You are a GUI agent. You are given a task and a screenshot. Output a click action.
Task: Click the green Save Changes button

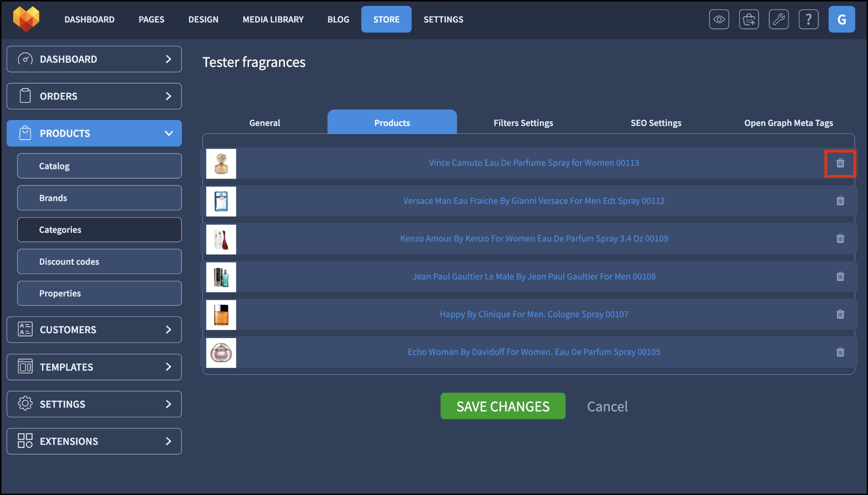(x=503, y=406)
